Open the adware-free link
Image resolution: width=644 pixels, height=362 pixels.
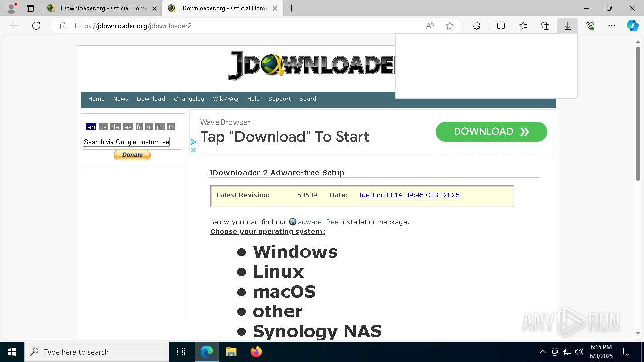[318, 222]
